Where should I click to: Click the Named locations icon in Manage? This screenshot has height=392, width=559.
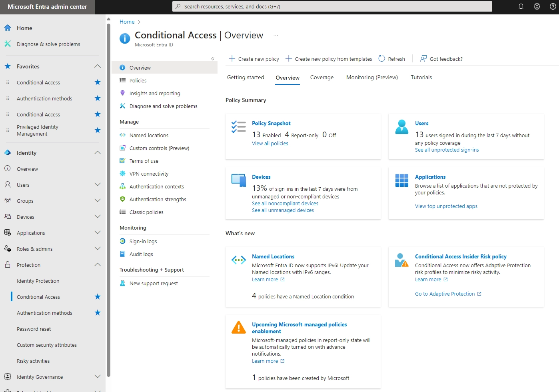123,135
